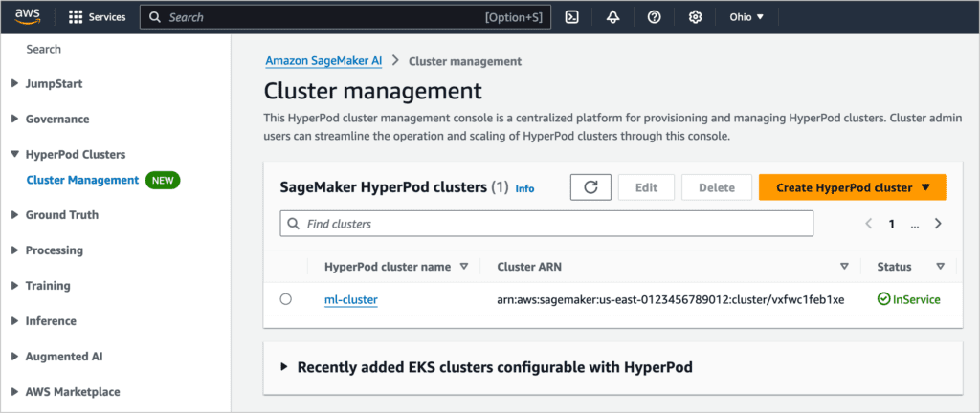Expand the Augmented AI sidebar section

coord(15,357)
